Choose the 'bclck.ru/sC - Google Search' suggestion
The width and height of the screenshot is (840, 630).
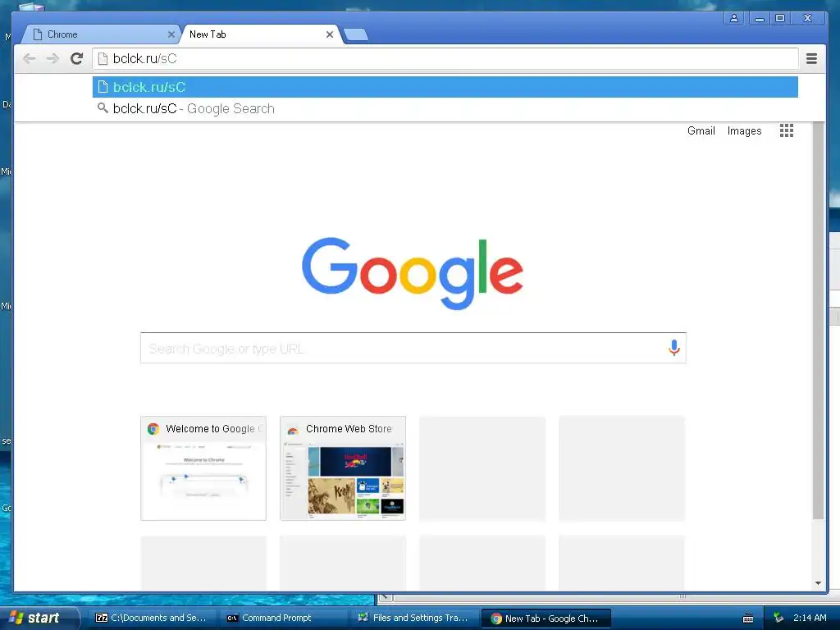445,109
